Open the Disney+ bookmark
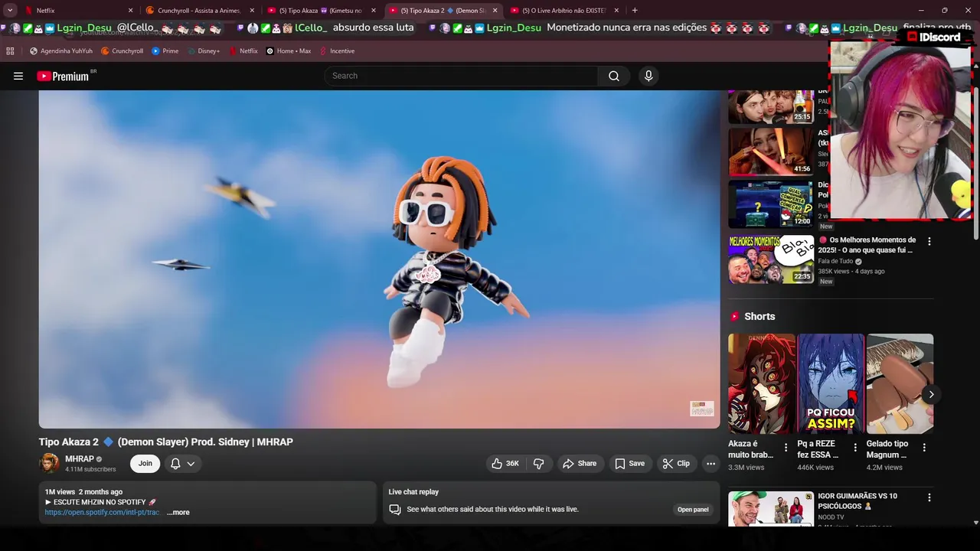Viewport: 980px width, 551px height. point(203,51)
